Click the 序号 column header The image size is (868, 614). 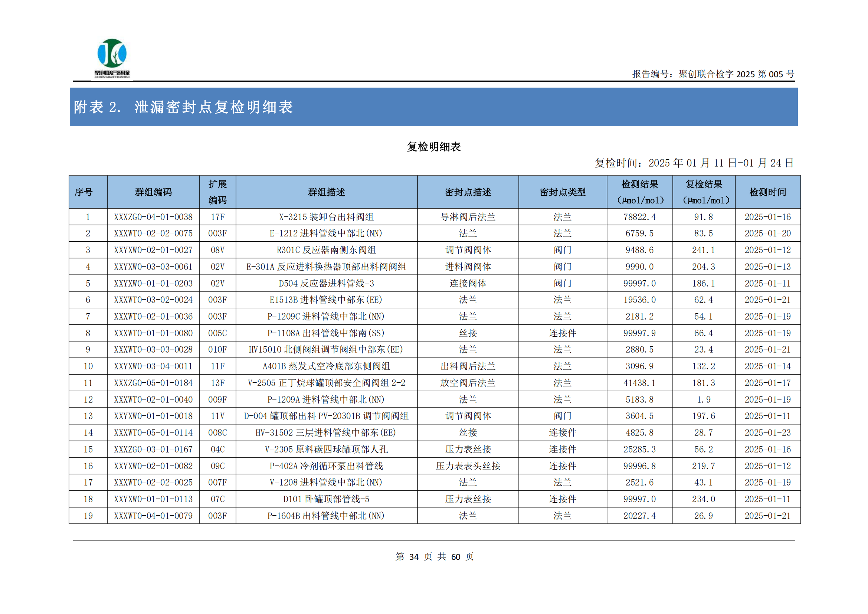click(83, 192)
